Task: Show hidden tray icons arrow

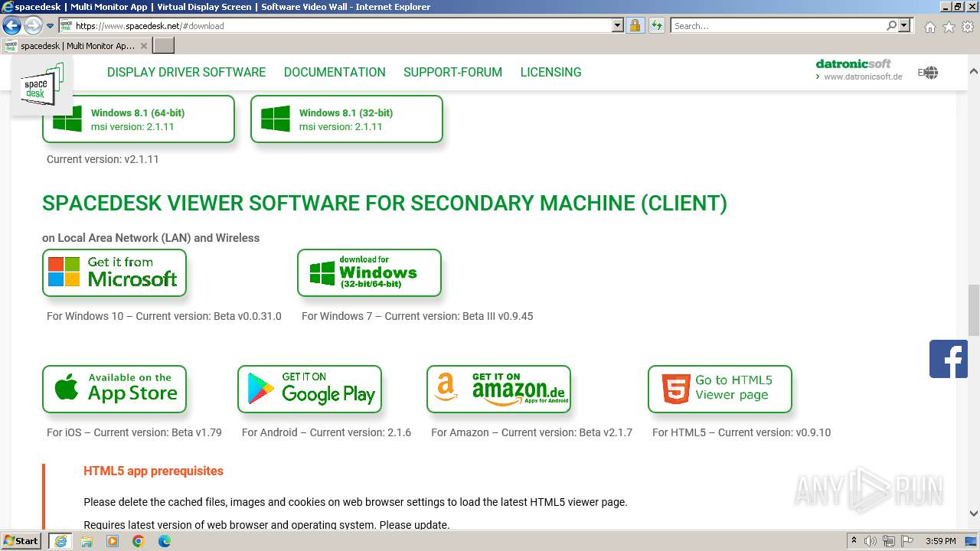Action: coord(854,540)
